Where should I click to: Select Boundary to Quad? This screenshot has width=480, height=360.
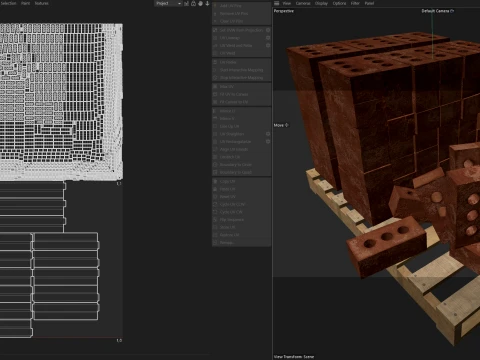[x=242, y=172]
